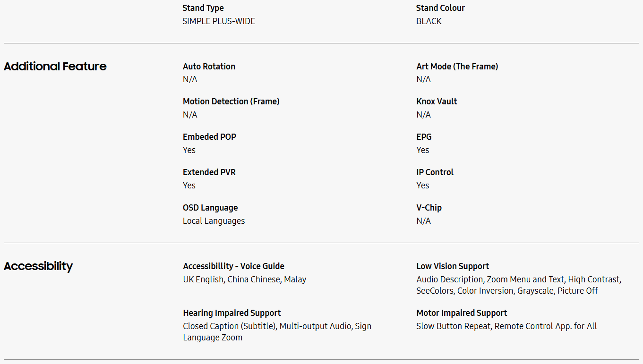Image resolution: width=643 pixels, height=364 pixels.
Task: Click the Local Languages value text
Action: coord(214,221)
